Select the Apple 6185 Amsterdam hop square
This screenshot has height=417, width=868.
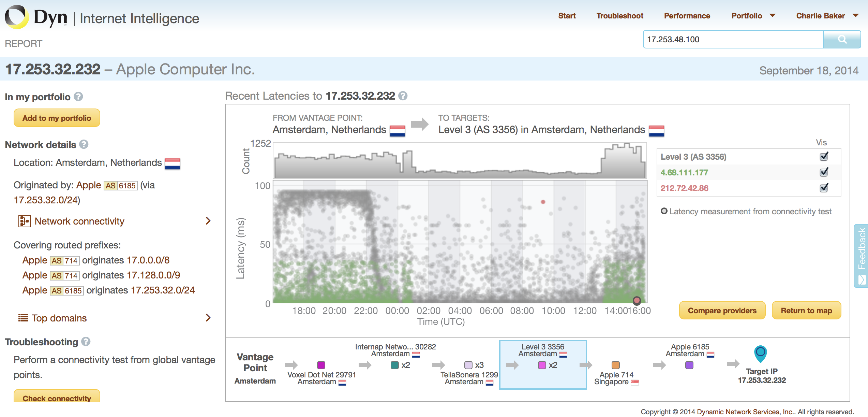(689, 365)
